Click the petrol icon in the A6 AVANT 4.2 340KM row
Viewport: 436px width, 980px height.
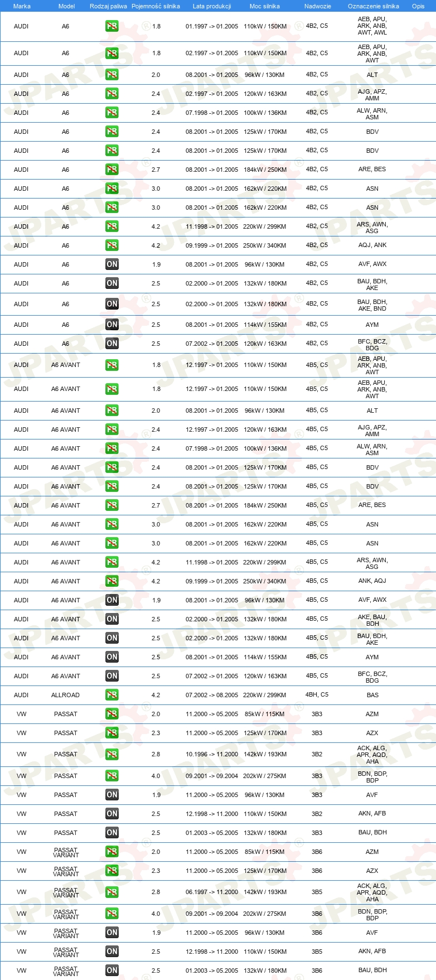click(112, 581)
